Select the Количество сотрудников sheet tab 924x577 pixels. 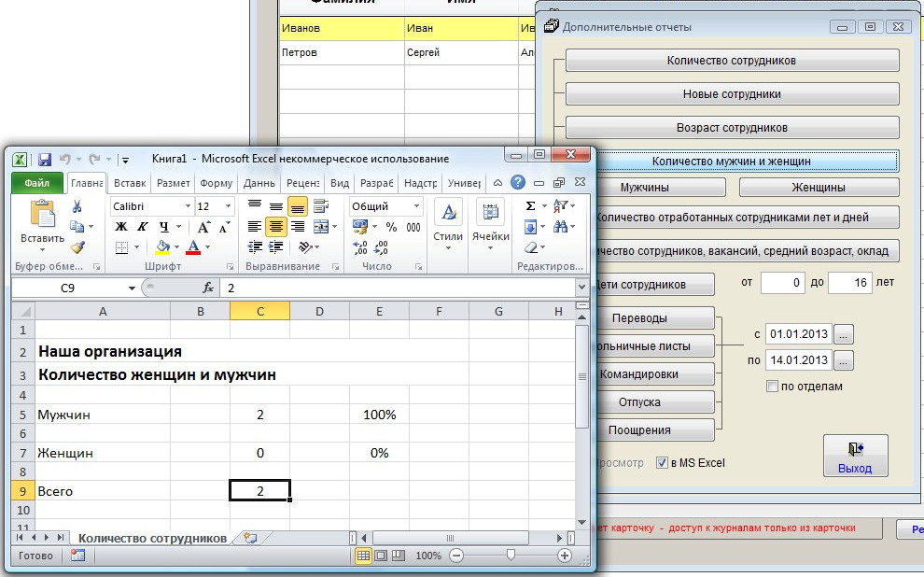click(x=153, y=538)
